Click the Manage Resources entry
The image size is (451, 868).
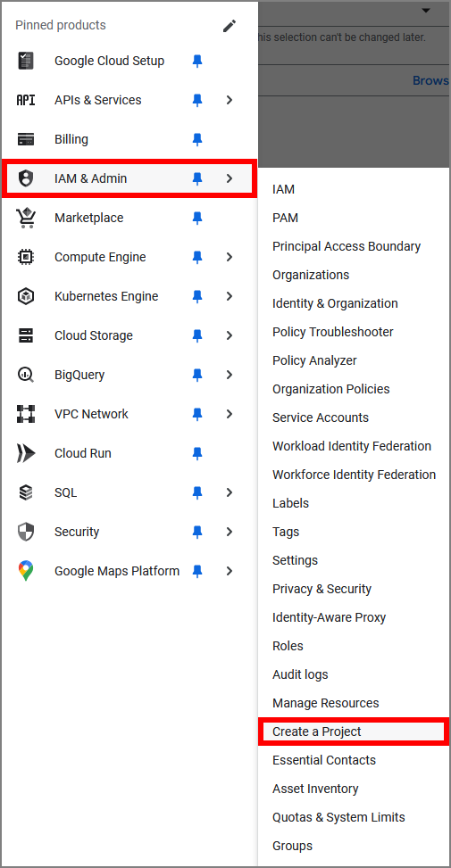326,703
